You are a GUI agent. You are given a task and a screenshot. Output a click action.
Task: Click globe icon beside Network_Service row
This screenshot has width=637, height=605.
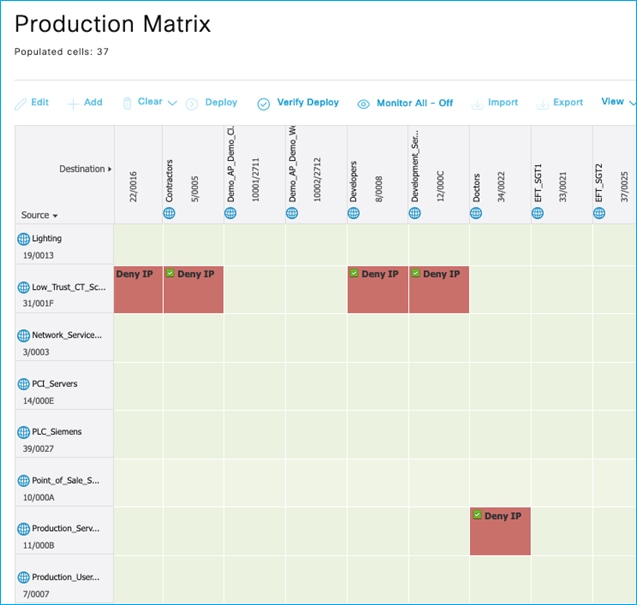24,336
